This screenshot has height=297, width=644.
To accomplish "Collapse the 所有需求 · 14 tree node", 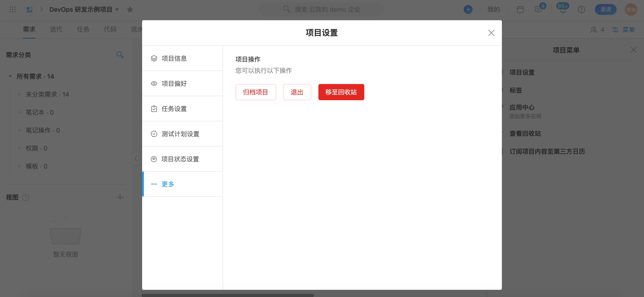I will tap(10, 76).
